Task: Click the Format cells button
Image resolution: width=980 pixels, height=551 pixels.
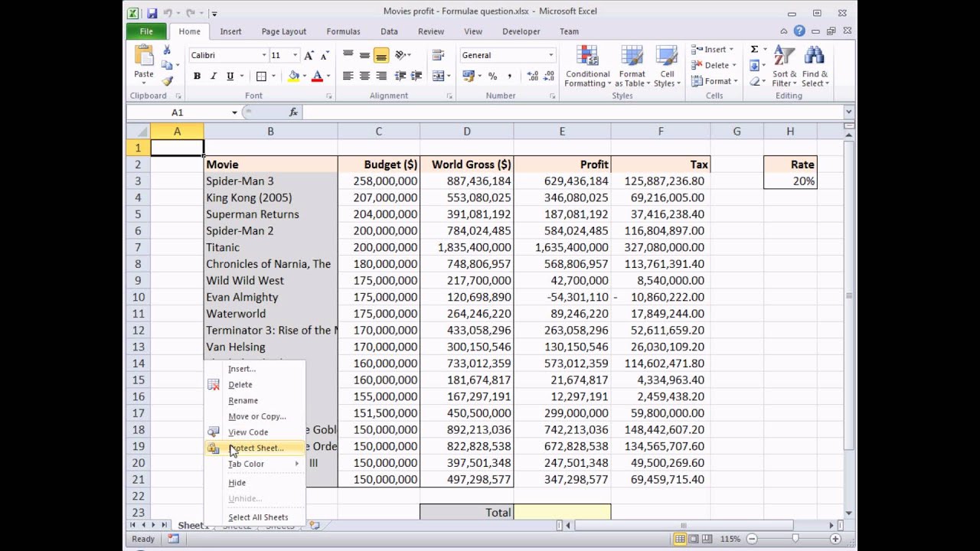Action: (x=714, y=81)
